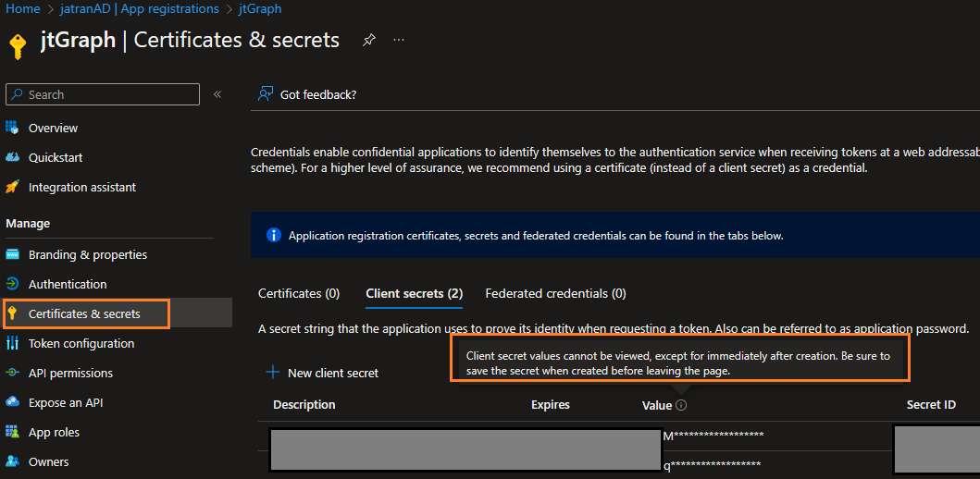Click New client secret
Image resolution: width=980 pixels, height=479 pixels.
pyautogui.click(x=333, y=373)
